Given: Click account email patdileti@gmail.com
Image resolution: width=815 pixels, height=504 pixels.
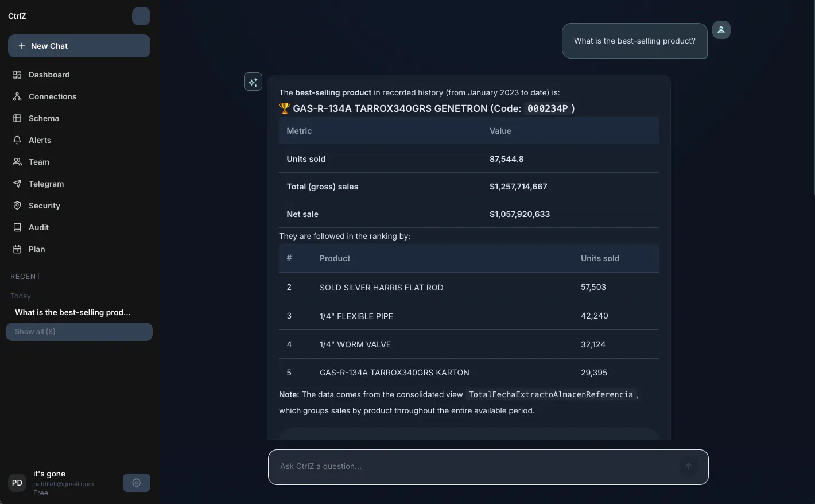Looking at the screenshot, I should click(x=64, y=484).
